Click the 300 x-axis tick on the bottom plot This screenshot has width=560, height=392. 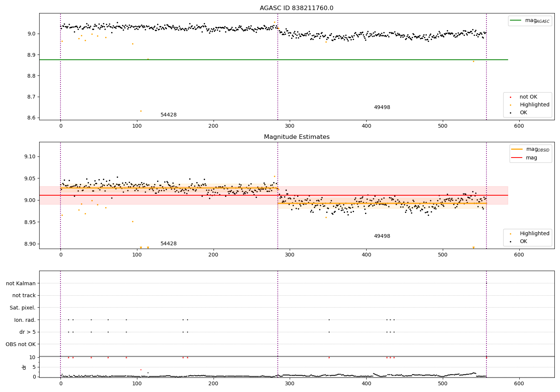(x=290, y=384)
